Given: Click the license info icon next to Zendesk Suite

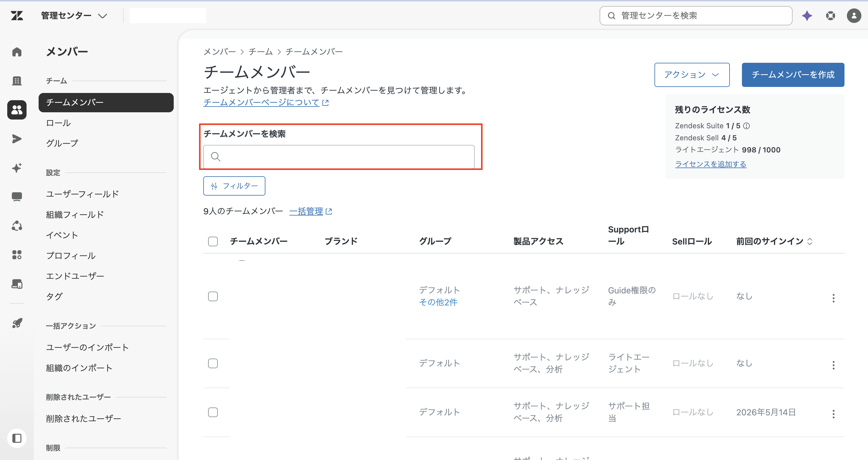Looking at the screenshot, I should click(746, 126).
